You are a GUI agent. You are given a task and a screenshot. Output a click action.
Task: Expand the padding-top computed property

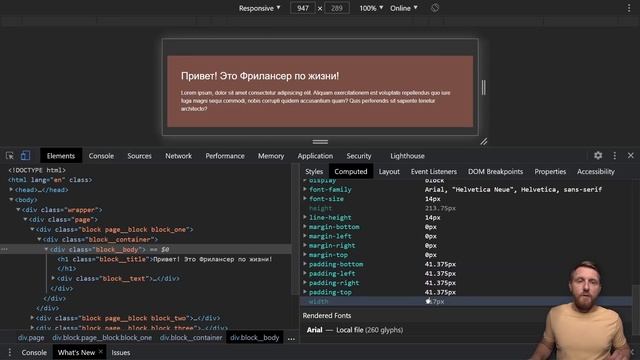[x=305, y=292]
